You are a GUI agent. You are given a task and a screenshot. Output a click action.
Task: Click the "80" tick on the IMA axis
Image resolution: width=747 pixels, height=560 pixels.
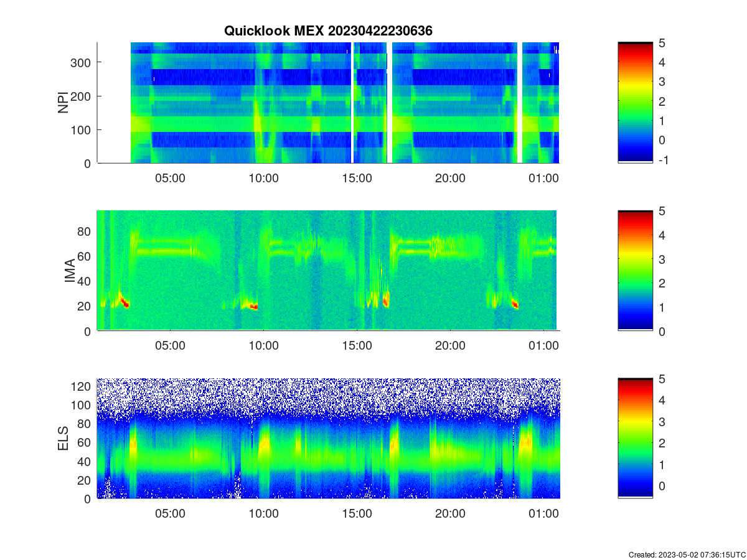pyautogui.click(x=85, y=231)
